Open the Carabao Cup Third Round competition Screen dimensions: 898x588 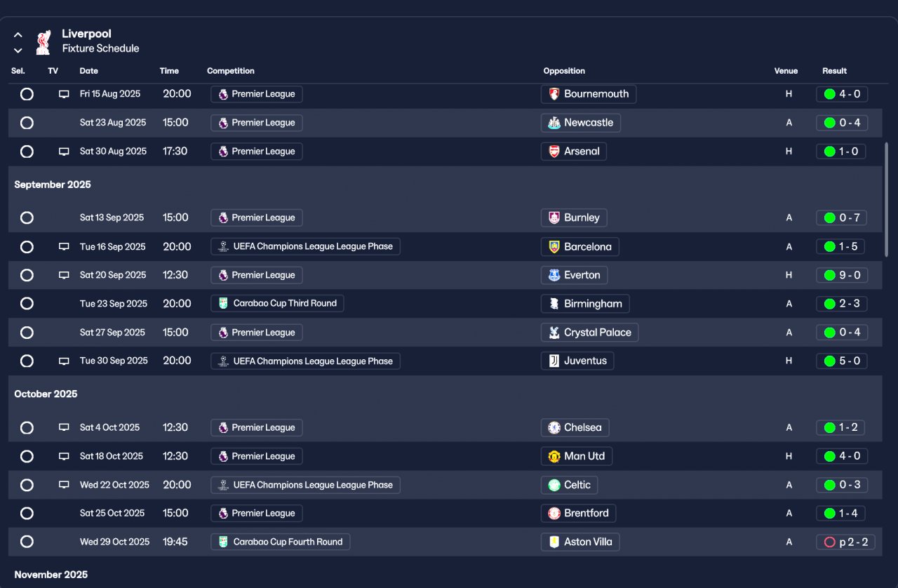277,304
